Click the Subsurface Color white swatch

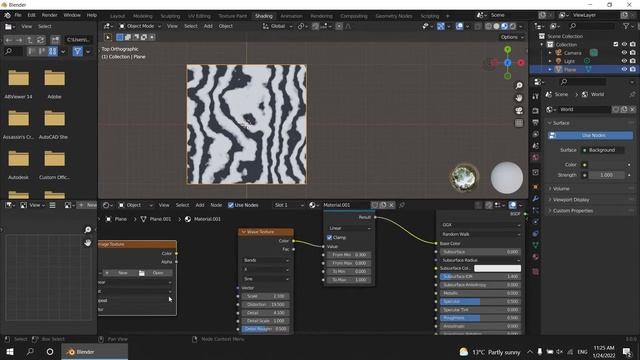[497, 268]
